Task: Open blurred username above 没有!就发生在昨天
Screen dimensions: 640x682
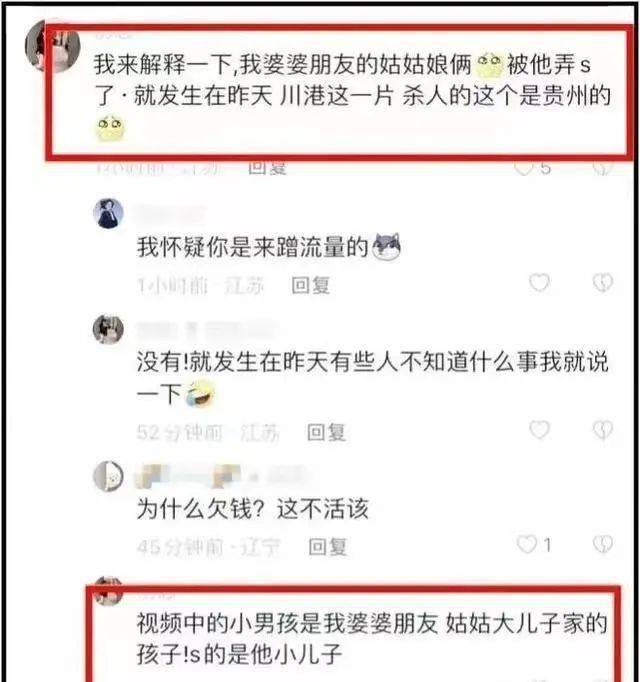Action: click(207, 330)
